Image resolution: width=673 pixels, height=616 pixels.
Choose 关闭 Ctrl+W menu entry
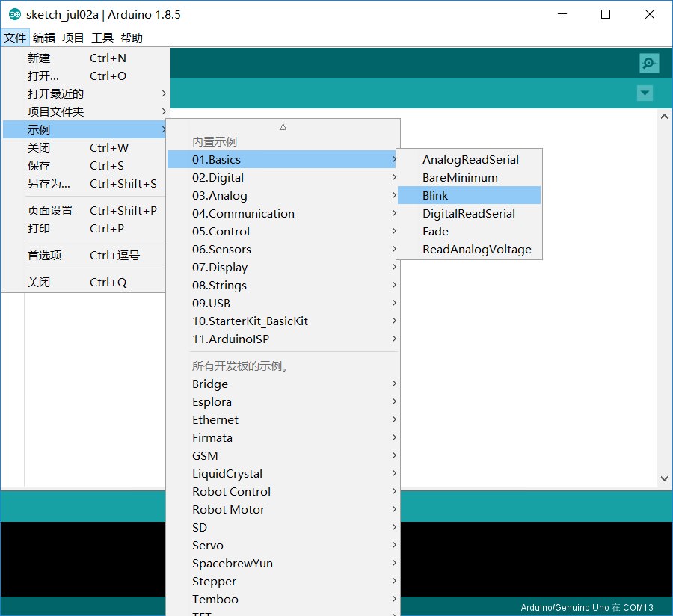pyautogui.click(x=84, y=147)
